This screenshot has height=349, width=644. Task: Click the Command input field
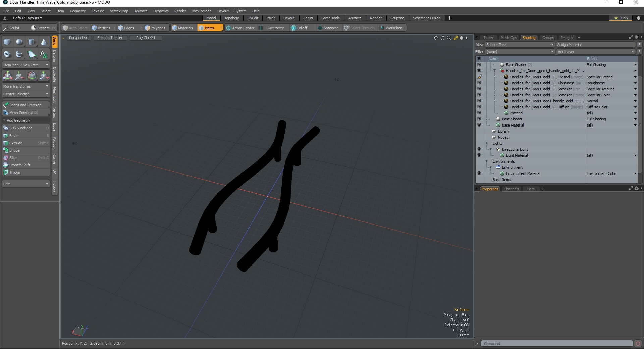(557, 343)
